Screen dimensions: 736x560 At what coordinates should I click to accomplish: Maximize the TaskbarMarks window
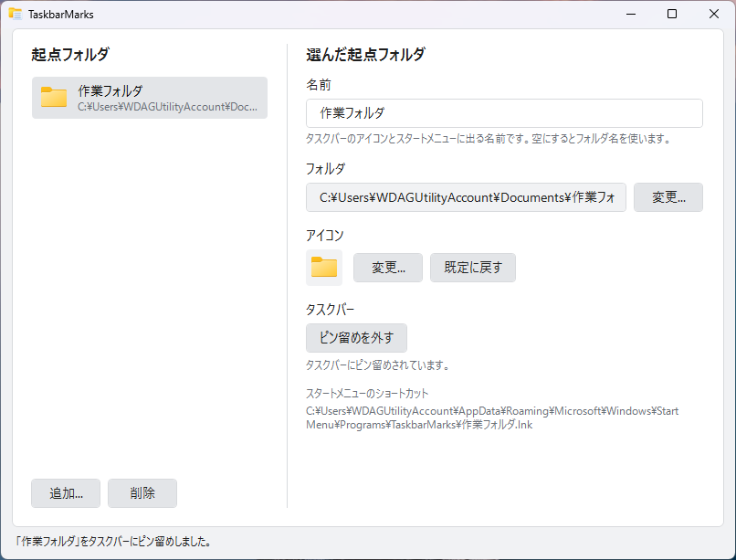click(x=672, y=14)
